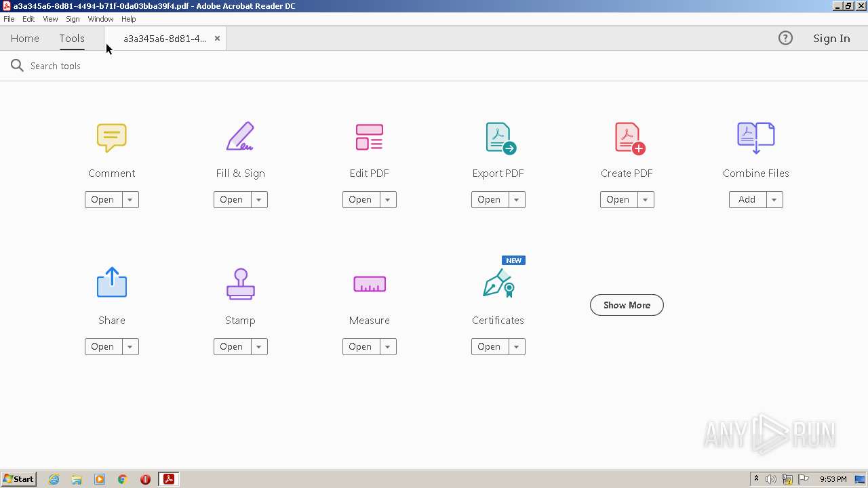Click Open button under Edit PDF

click(x=361, y=200)
